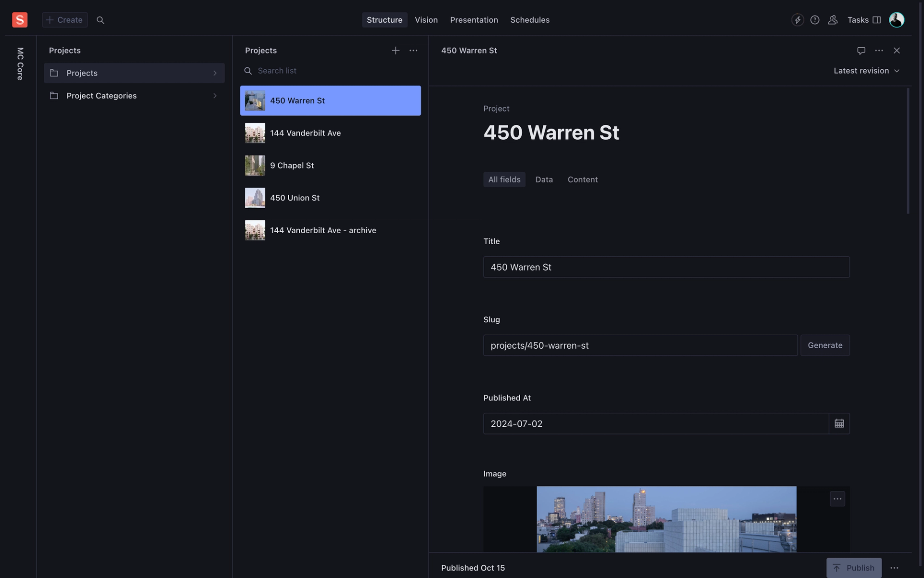924x578 pixels.
Task: Open the lightning bolt activity icon
Action: click(x=797, y=20)
